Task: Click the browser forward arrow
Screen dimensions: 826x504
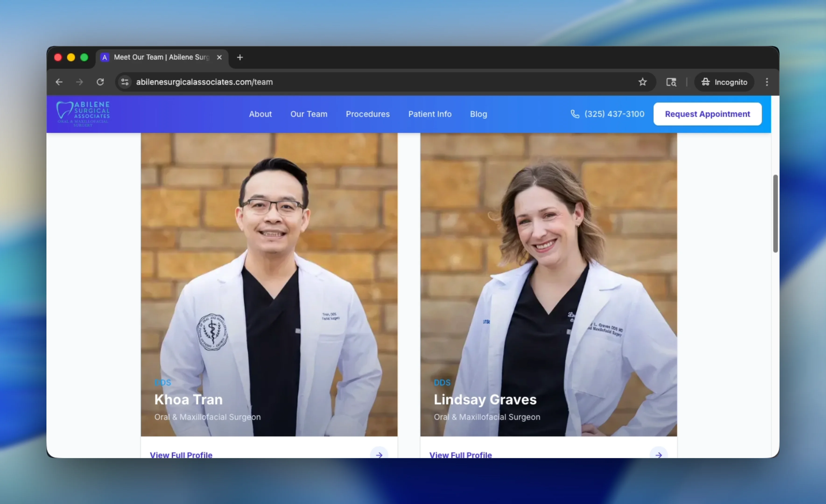Action: click(79, 82)
